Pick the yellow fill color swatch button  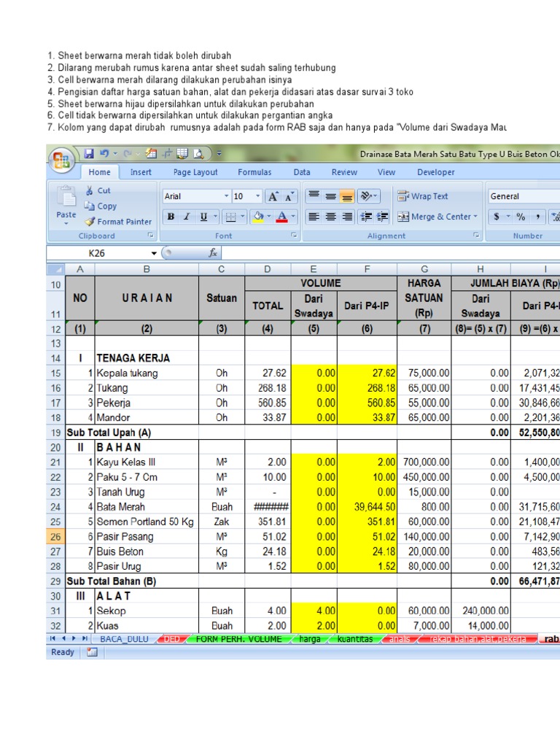[x=258, y=217]
